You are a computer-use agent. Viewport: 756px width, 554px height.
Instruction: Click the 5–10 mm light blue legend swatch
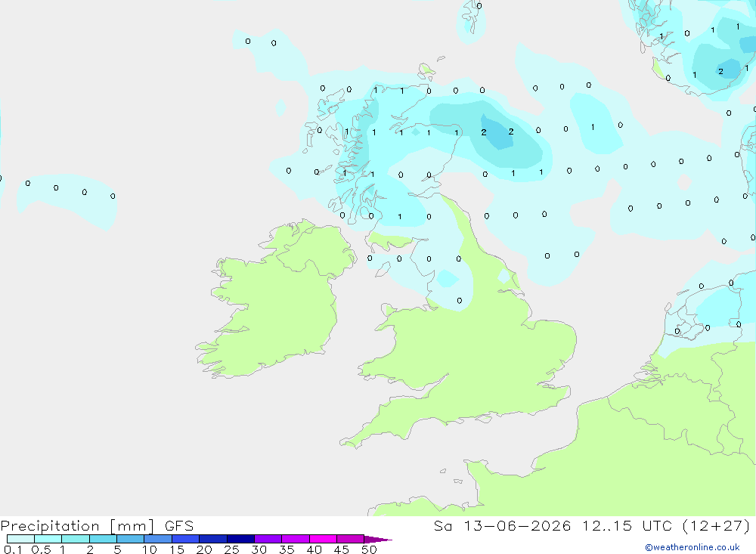click(x=131, y=539)
